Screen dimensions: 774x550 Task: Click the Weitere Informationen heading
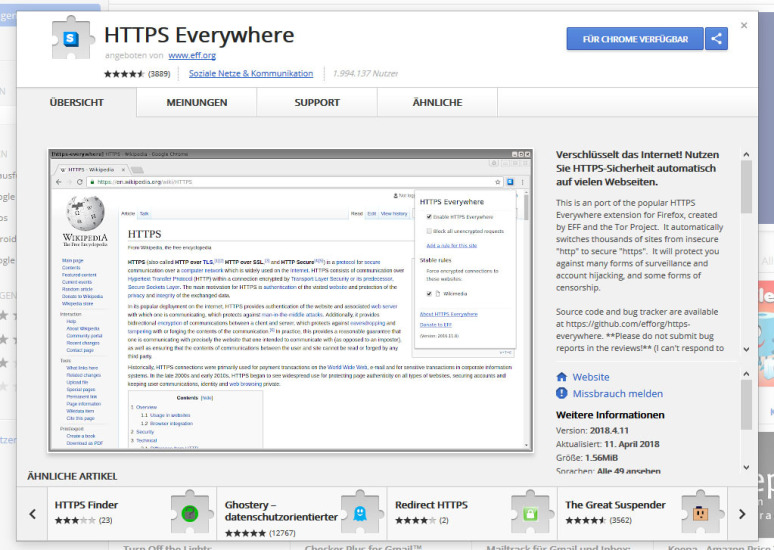pyautogui.click(x=610, y=415)
